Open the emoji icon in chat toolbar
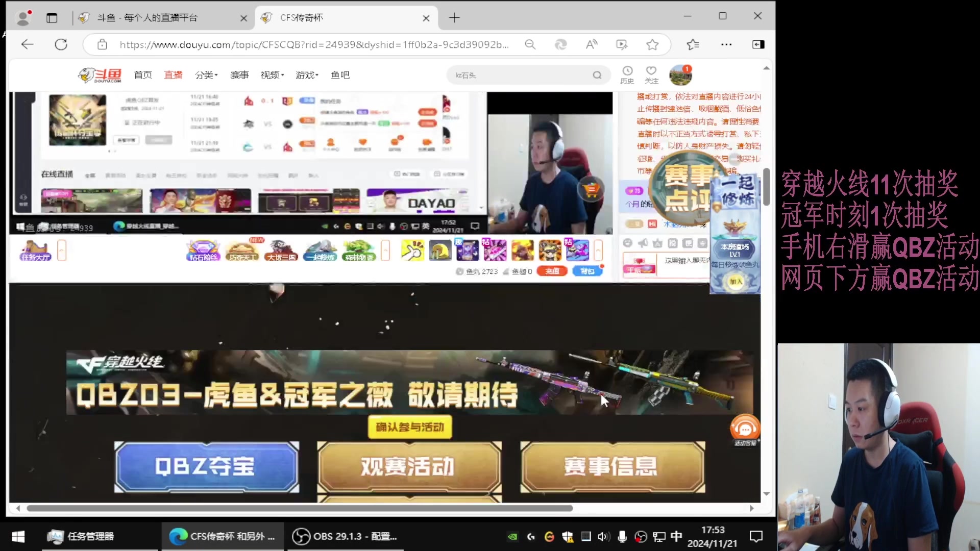Screen dimensions: 980x551 click(x=628, y=243)
